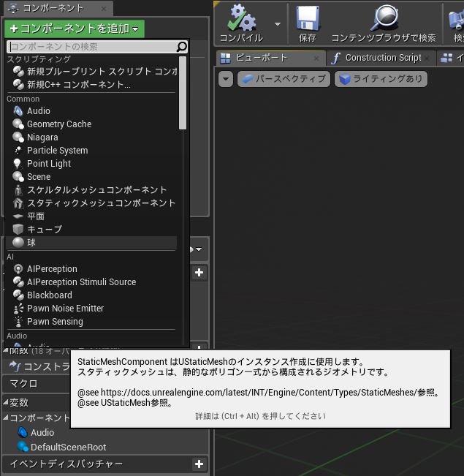
Task: Collapse the コンポーネント variables category triangle
Action: (5, 418)
